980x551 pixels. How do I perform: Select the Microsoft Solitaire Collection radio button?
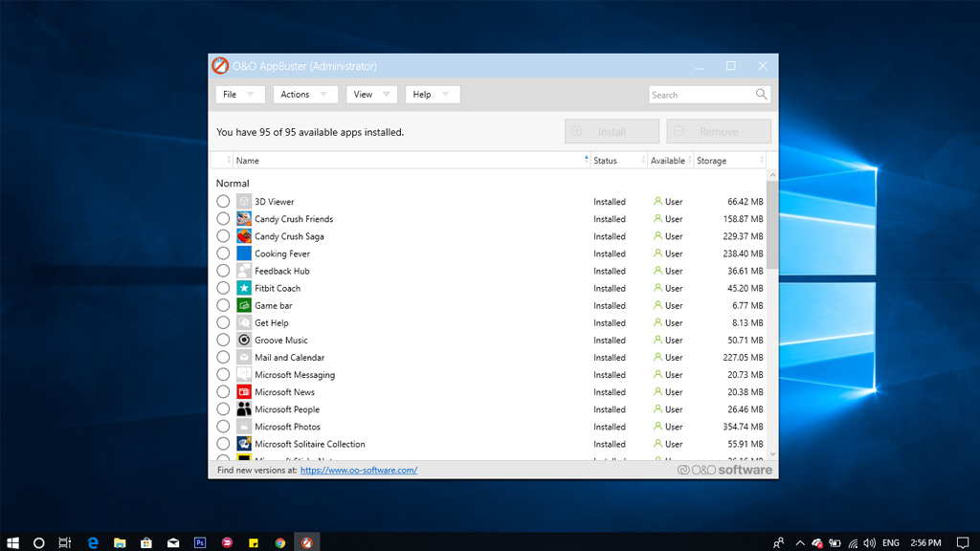(223, 444)
